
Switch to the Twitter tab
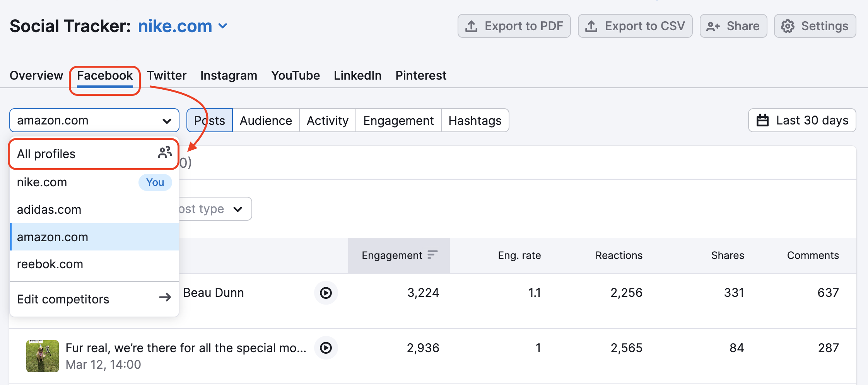click(x=167, y=75)
